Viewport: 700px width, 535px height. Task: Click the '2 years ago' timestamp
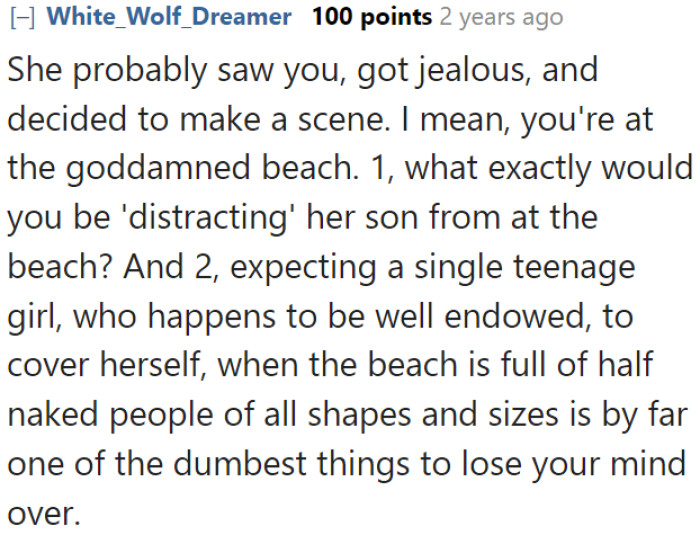point(501,18)
